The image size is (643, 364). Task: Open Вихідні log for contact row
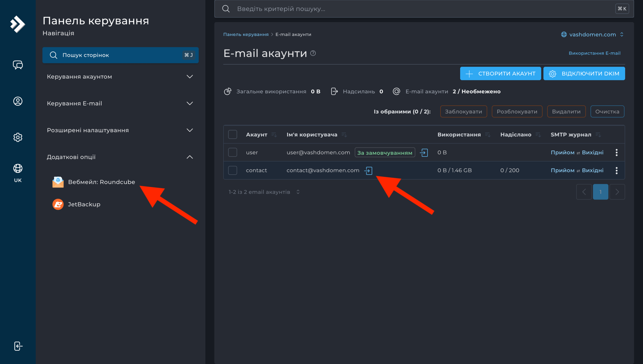tap(593, 170)
